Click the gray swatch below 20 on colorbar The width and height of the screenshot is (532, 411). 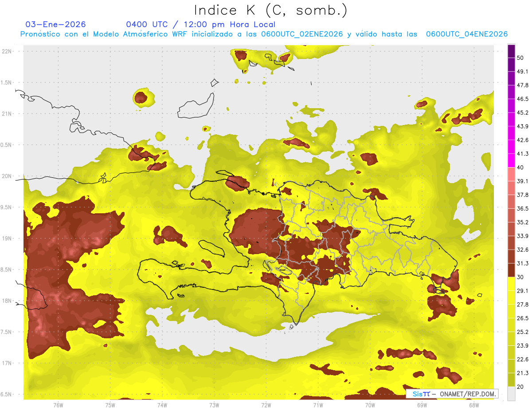[512, 394]
